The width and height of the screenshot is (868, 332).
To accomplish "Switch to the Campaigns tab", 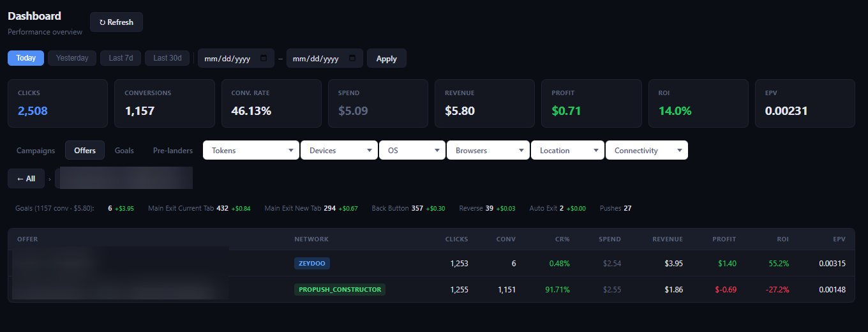I will pyautogui.click(x=36, y=151).
